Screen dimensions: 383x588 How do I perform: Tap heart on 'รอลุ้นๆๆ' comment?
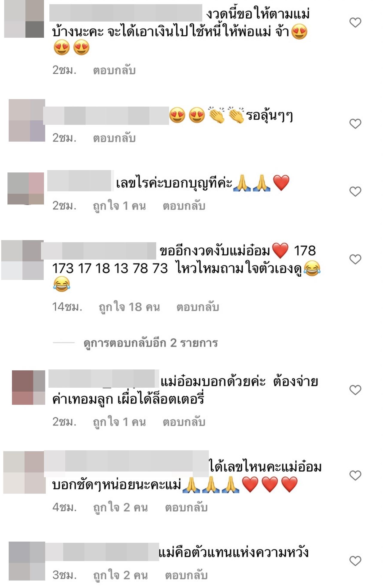tap(355, 124)
